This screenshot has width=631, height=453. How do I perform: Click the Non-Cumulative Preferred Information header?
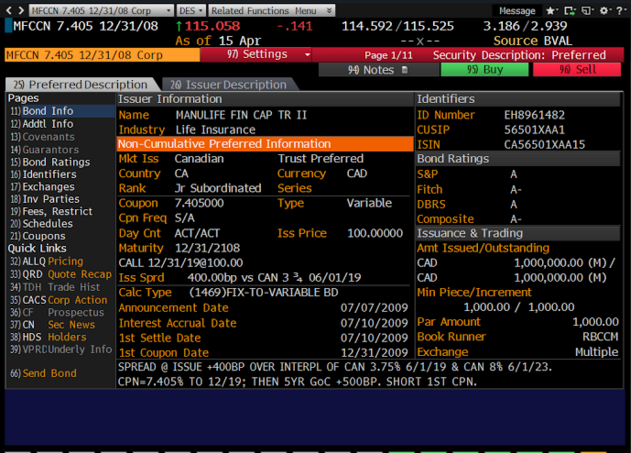(265, 144)
